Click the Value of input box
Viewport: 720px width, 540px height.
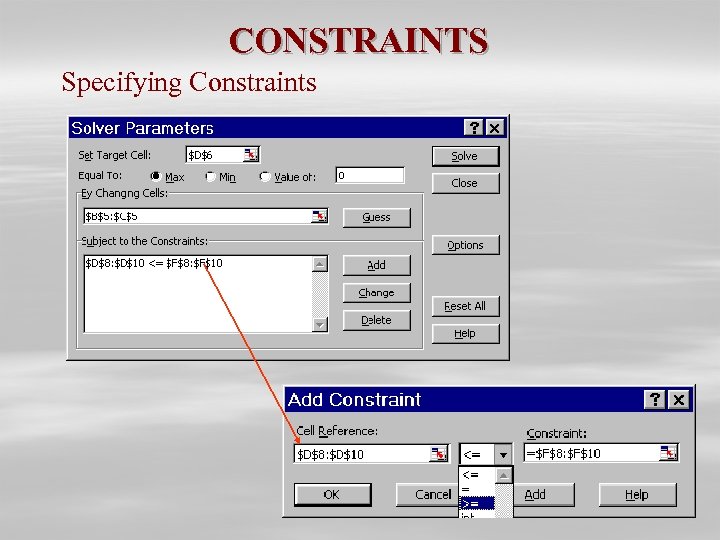tap(370, 175)
